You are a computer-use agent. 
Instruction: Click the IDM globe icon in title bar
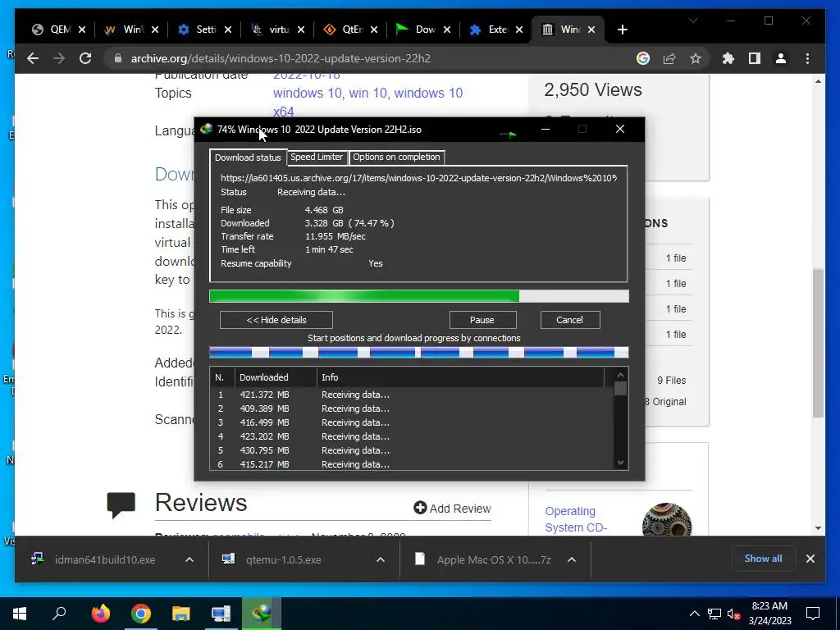[x=206, y=129]
